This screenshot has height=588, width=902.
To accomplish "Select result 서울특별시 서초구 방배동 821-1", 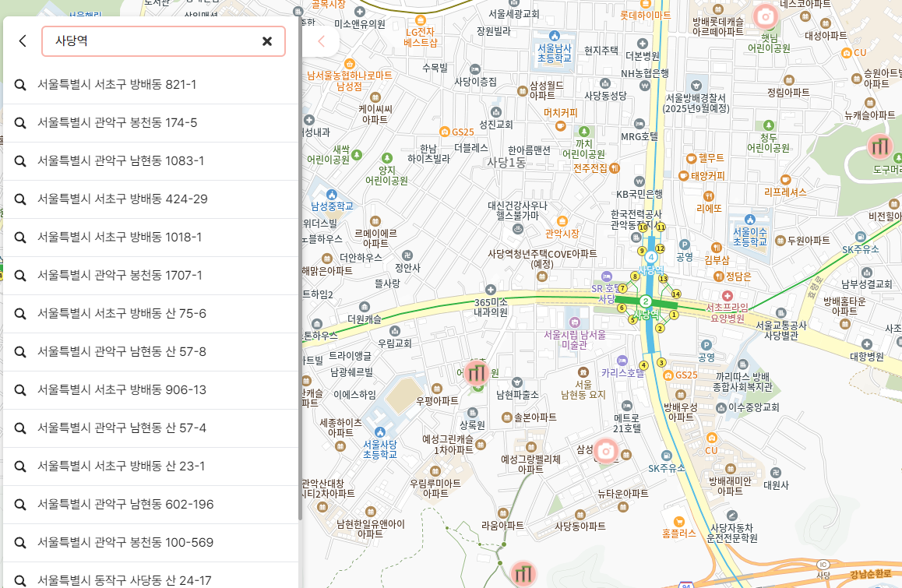I will click(151, 85).
